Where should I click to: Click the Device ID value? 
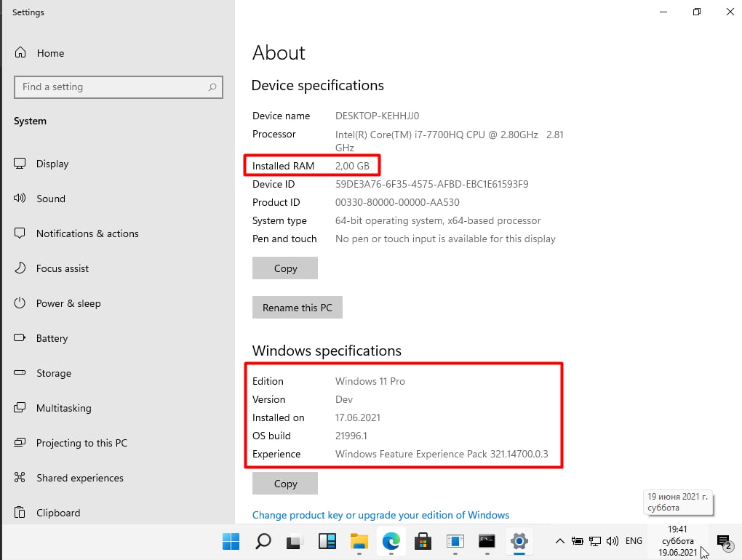pos(431,185)
